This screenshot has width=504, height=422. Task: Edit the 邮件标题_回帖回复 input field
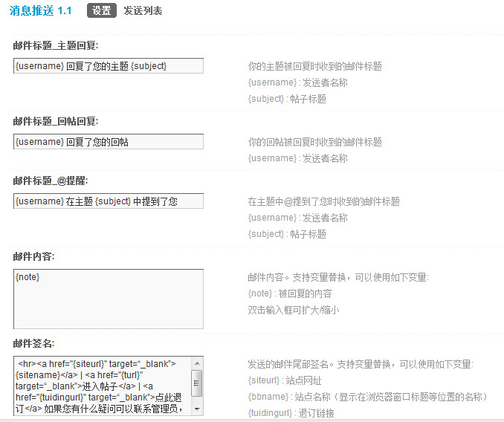(109, 142)
